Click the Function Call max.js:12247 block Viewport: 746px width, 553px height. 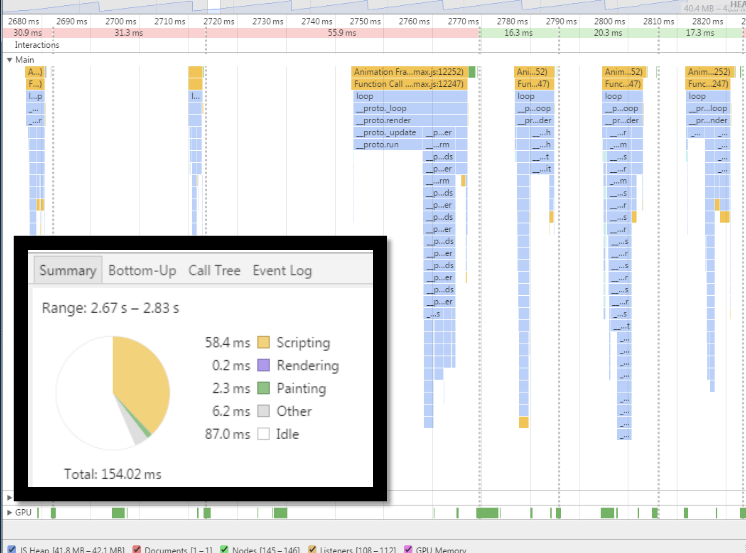(x=409, y=84)
